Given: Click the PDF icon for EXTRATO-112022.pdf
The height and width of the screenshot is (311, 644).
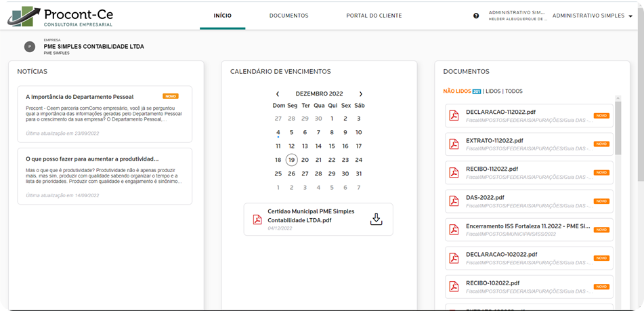Looking at the screenshot, I should (454, 144).
